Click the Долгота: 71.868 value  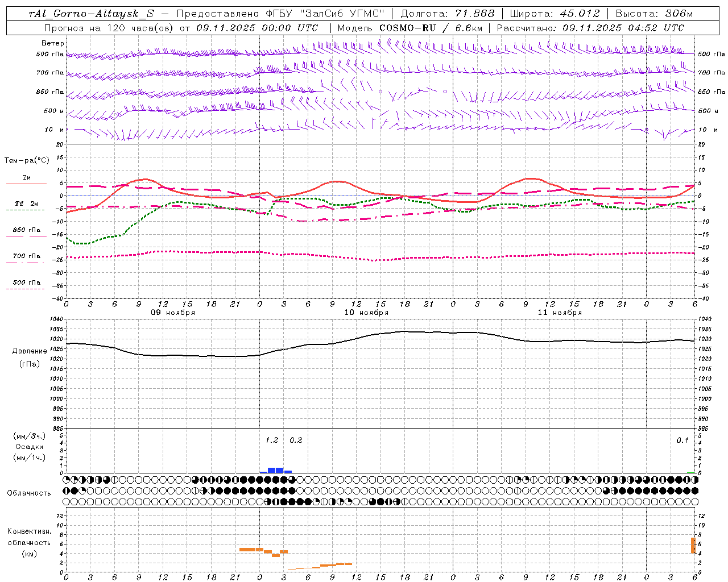pos(448,14)
